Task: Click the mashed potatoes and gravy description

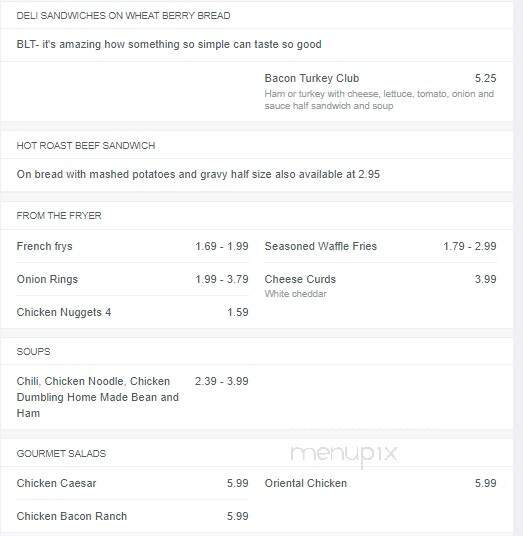Action: pyautogui.click(x=198, y=174)
